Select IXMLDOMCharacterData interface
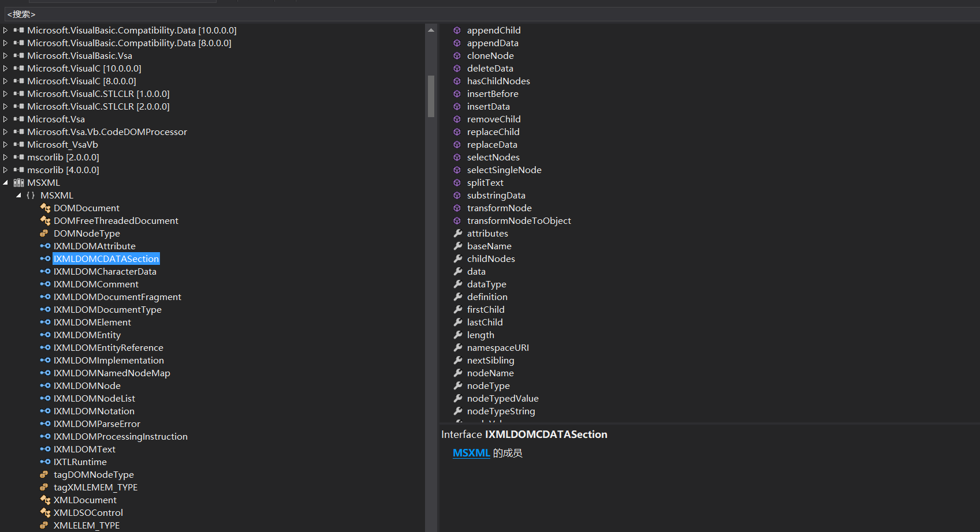The image size is (980, 532). click(x=105, y=271)
